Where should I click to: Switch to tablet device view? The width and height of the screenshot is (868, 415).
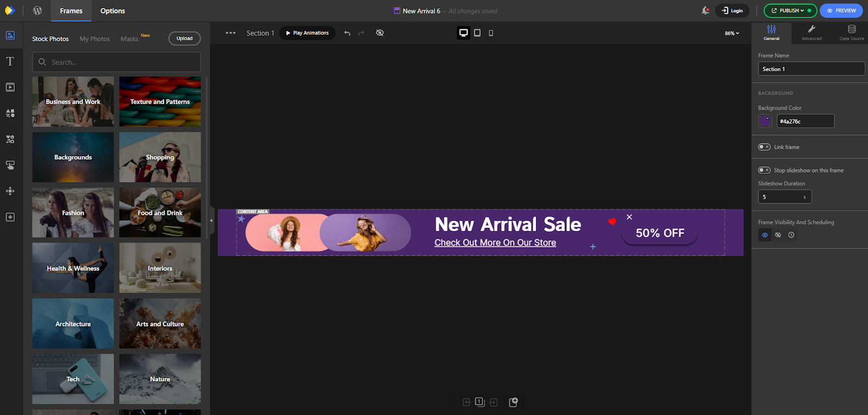click(x=477, y=33)
